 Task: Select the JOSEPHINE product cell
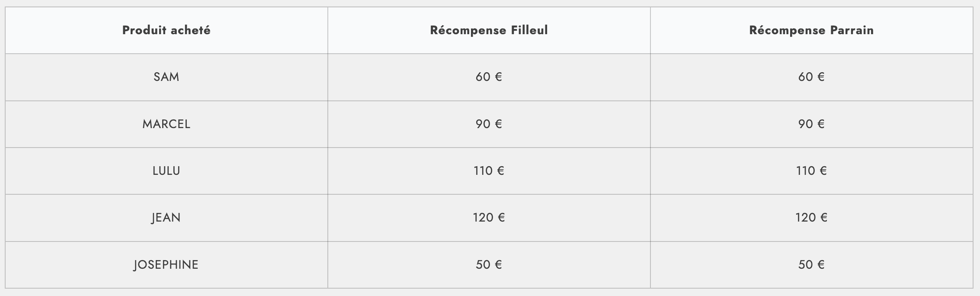(x=166, y=265)
